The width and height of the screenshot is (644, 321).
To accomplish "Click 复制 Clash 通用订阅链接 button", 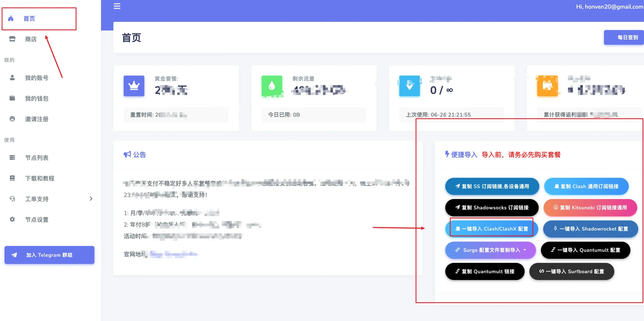I will pos(586,186).
